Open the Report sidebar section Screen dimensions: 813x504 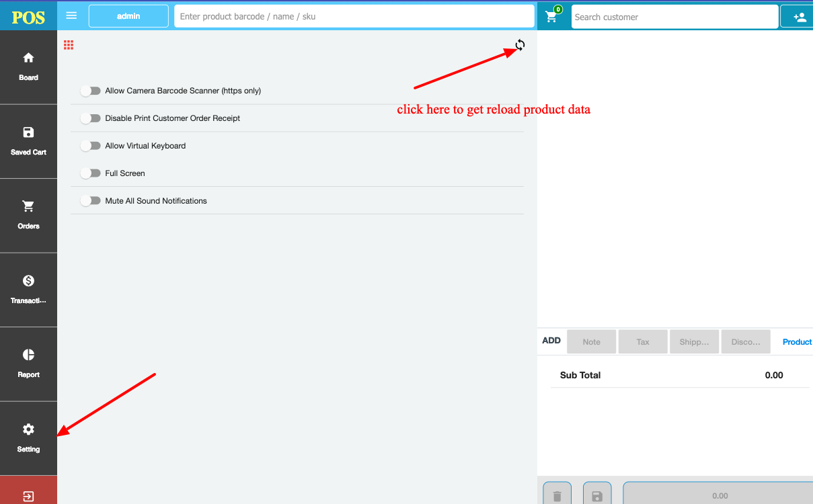28,364
